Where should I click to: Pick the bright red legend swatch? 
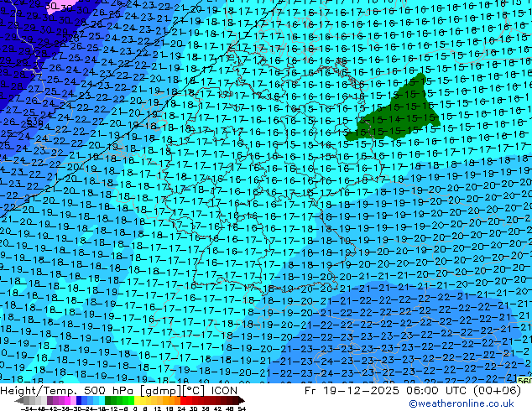183,400
